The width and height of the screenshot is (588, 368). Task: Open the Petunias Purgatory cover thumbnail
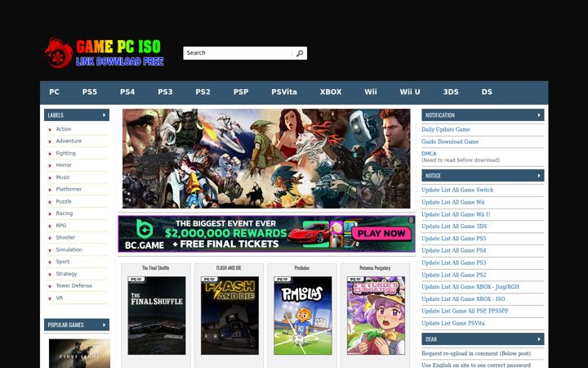click(x=376, y=316)
